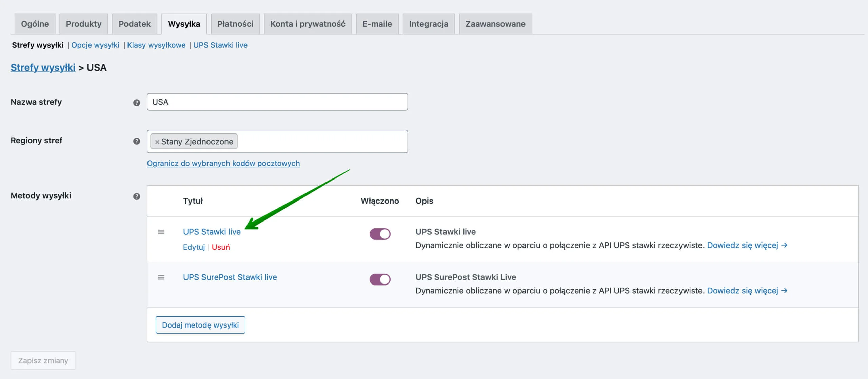
Task: Click the Opis column header
Action: pyautogui.click(x=424, y=201)
